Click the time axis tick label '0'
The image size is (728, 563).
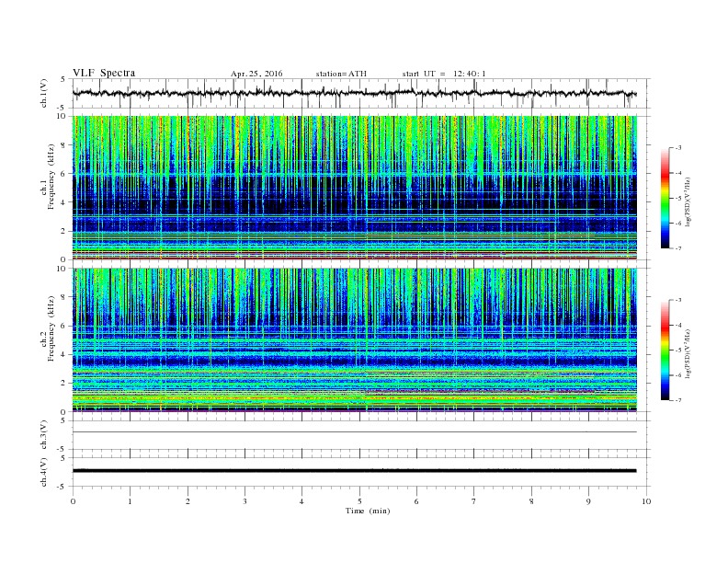pos(73,501)
